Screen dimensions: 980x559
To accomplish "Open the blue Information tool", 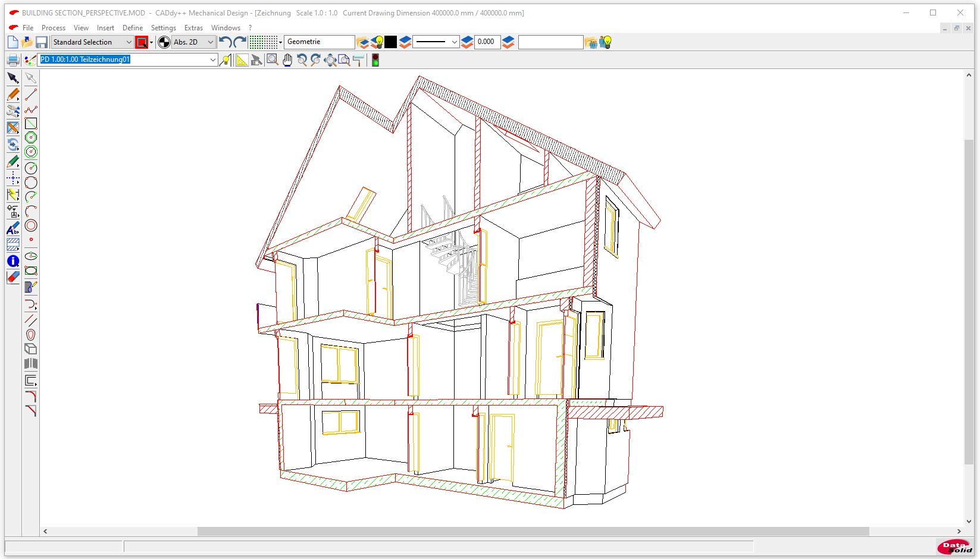I will [13, 261].
